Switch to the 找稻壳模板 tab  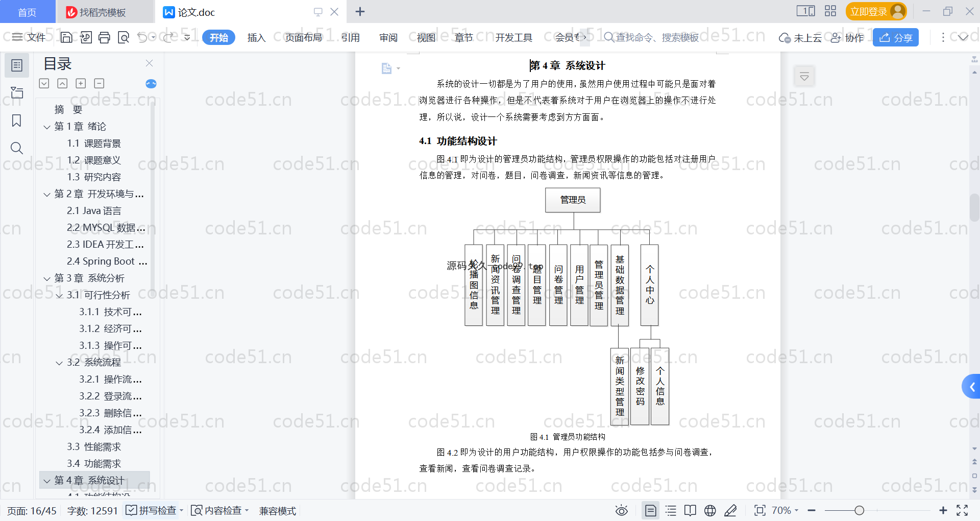104,12
